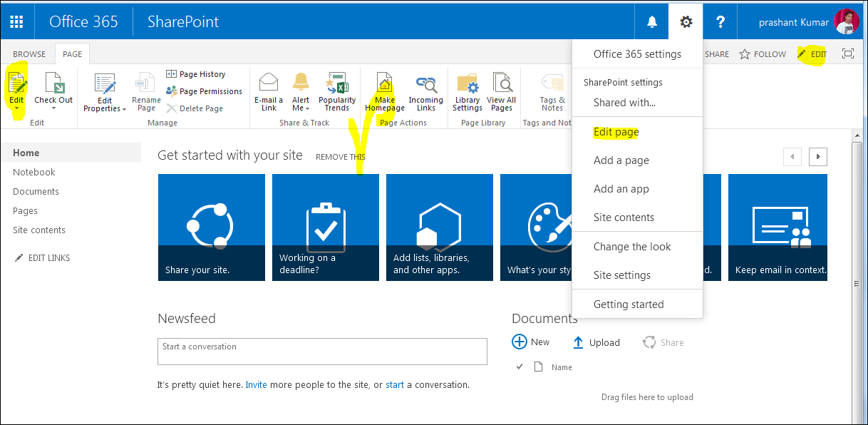The height and width of the screenshot is (425, 868).
Task: Click the previous tiles arrow
Action: 792,156
